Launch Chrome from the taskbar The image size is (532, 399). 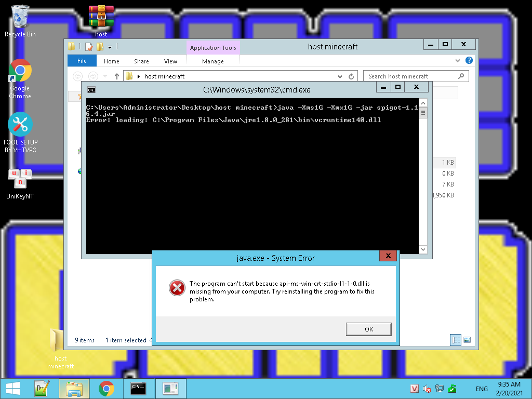106,389
